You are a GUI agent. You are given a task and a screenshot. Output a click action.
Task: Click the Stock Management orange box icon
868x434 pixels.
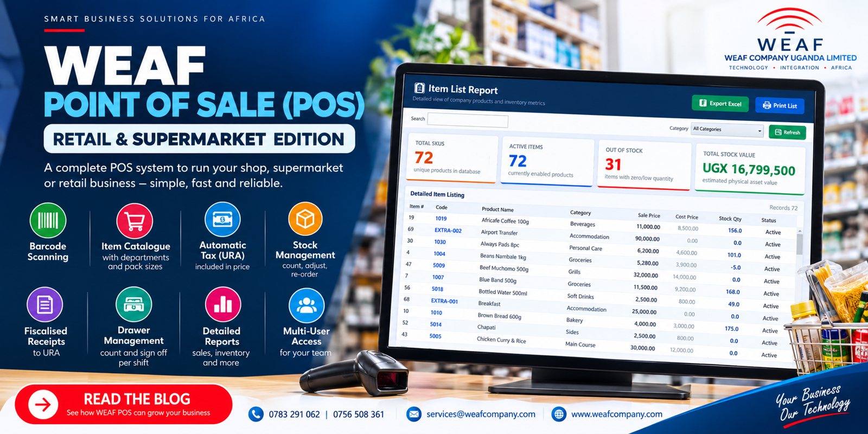[305, 219]
